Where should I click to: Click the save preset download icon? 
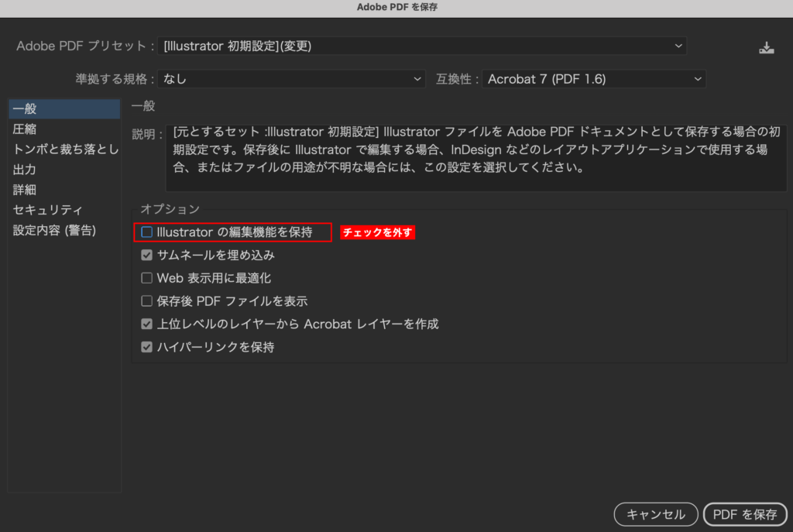click(766, 47)
